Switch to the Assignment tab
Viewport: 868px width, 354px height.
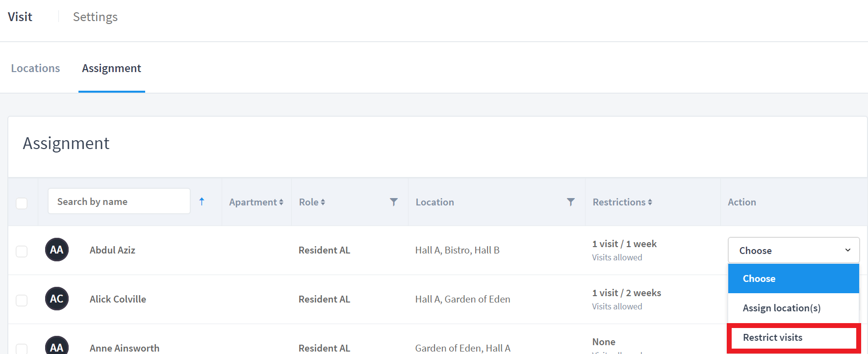pos(111,68)
